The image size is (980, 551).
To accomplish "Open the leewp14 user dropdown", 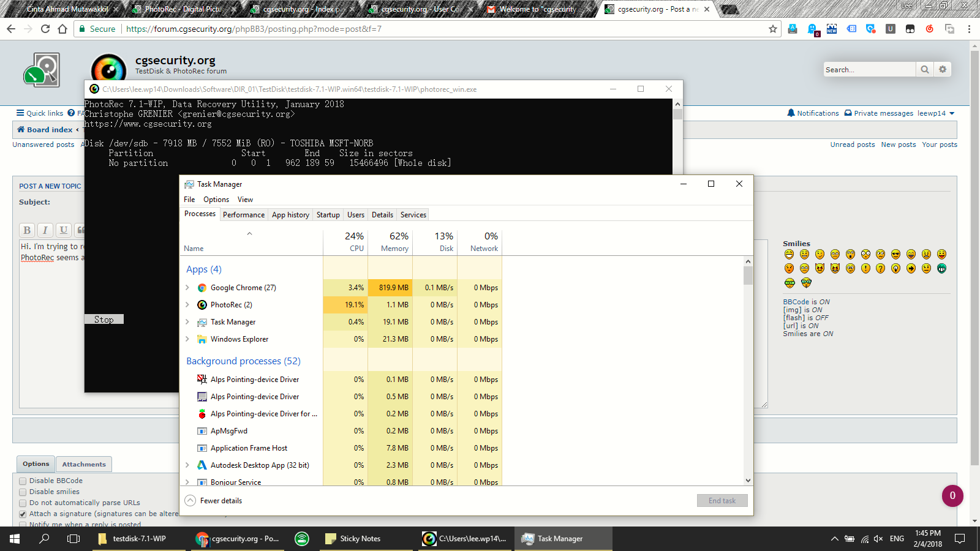I will [935, 113].
